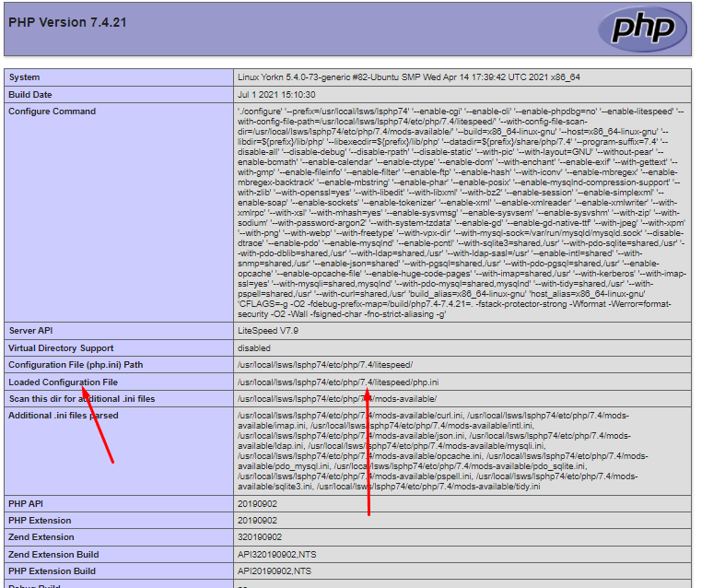This screenshot has height=588, width=725.
Task: Select the System row label
Action: pyautogui.click(x=24, y=77)
